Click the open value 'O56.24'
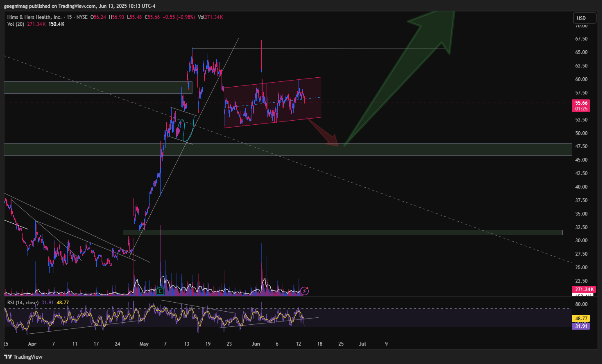This screenshot has height=364, width=602. 98,17
